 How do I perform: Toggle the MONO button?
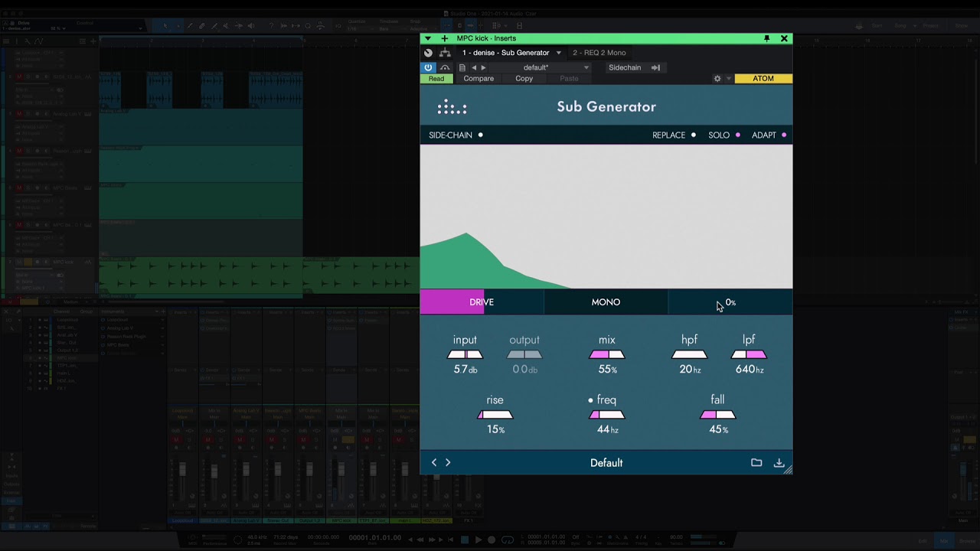[606, 302]
